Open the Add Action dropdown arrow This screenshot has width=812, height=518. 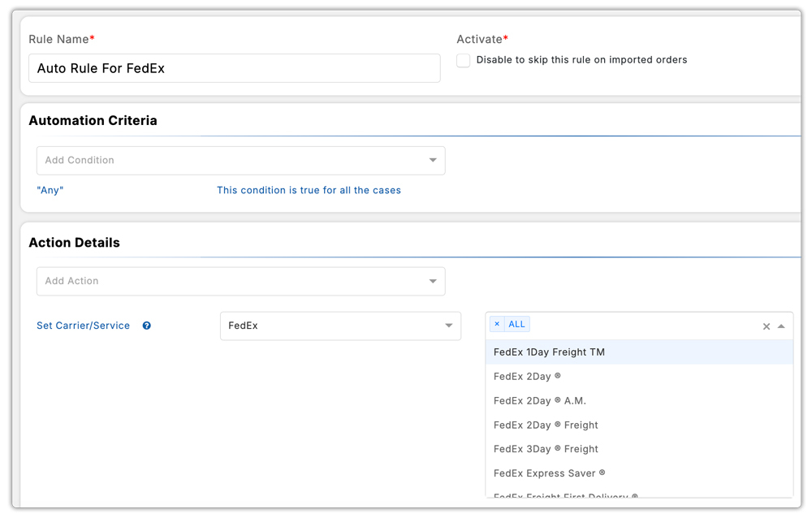(433, 281)
